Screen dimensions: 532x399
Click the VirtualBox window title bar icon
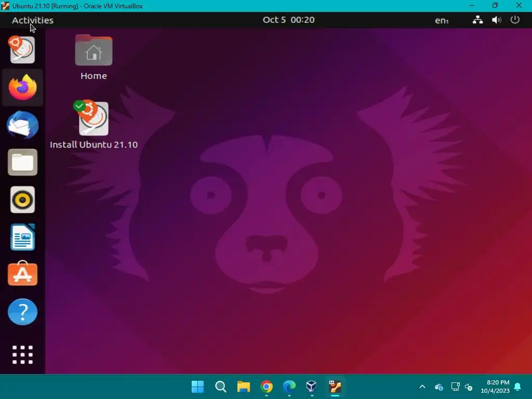click(x=5, y=6)
